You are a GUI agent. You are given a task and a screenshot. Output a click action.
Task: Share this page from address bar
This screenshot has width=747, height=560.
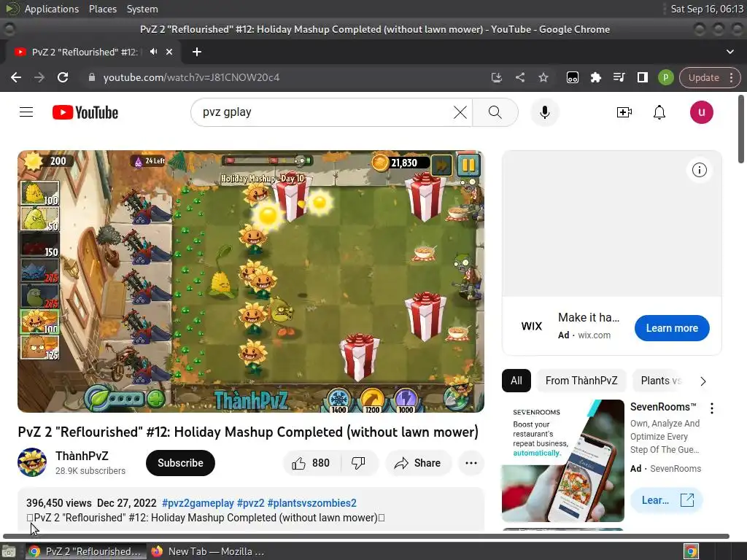(519, 77)
